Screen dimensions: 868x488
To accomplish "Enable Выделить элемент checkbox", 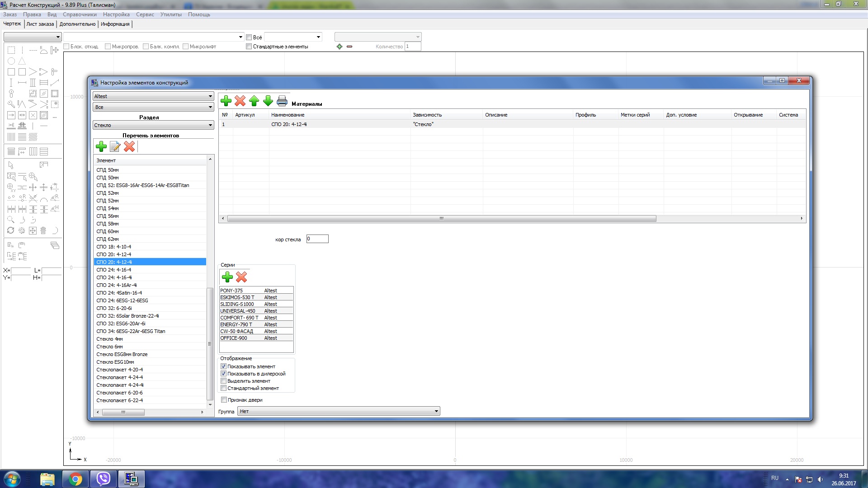I will pos(223,381).
